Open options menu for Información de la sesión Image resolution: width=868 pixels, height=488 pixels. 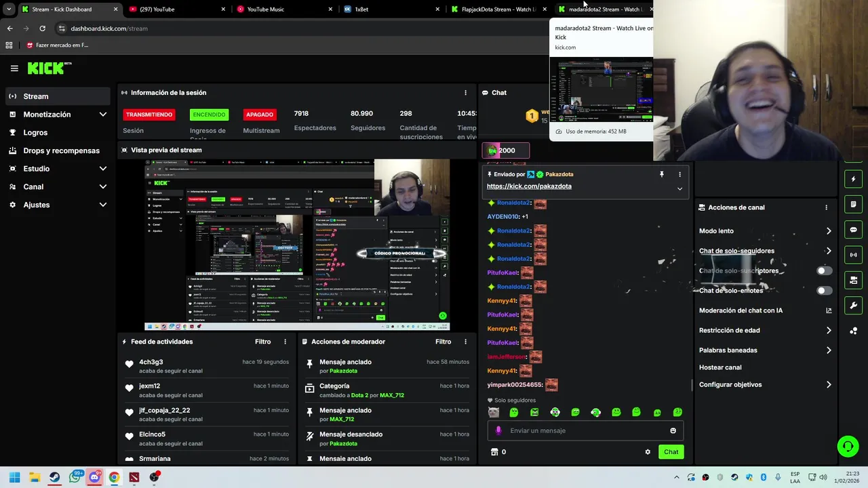click(x=465, y=93)
